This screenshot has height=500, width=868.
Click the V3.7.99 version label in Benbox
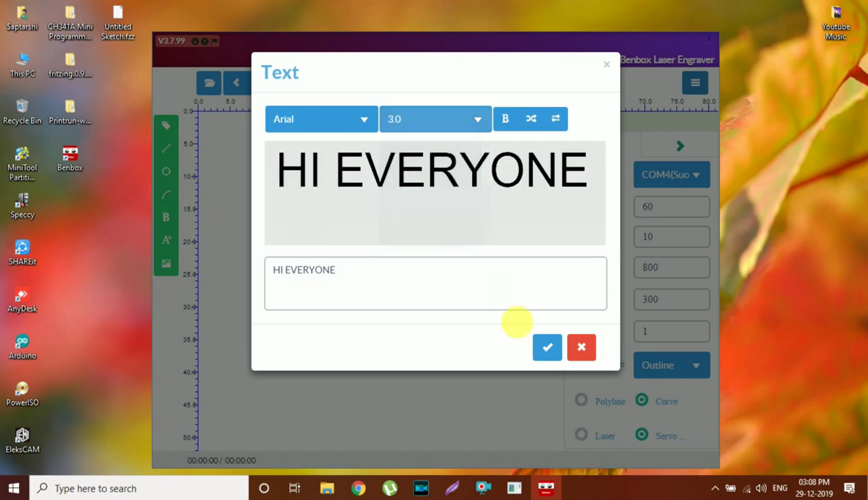click(x=172, y=41)
